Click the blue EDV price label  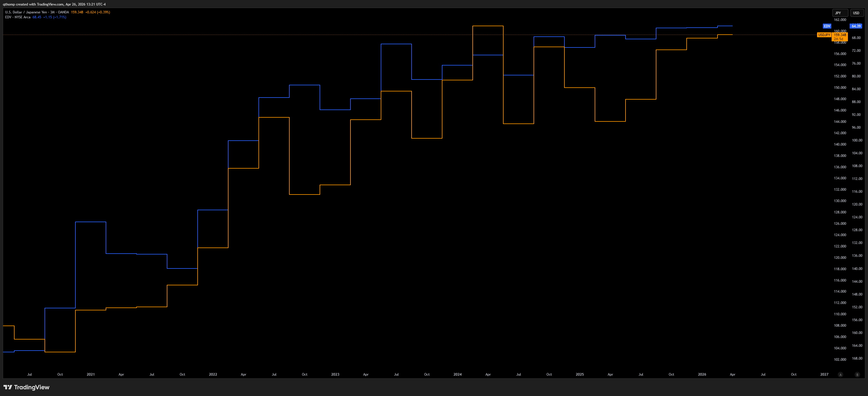click(x=827, y=26)
